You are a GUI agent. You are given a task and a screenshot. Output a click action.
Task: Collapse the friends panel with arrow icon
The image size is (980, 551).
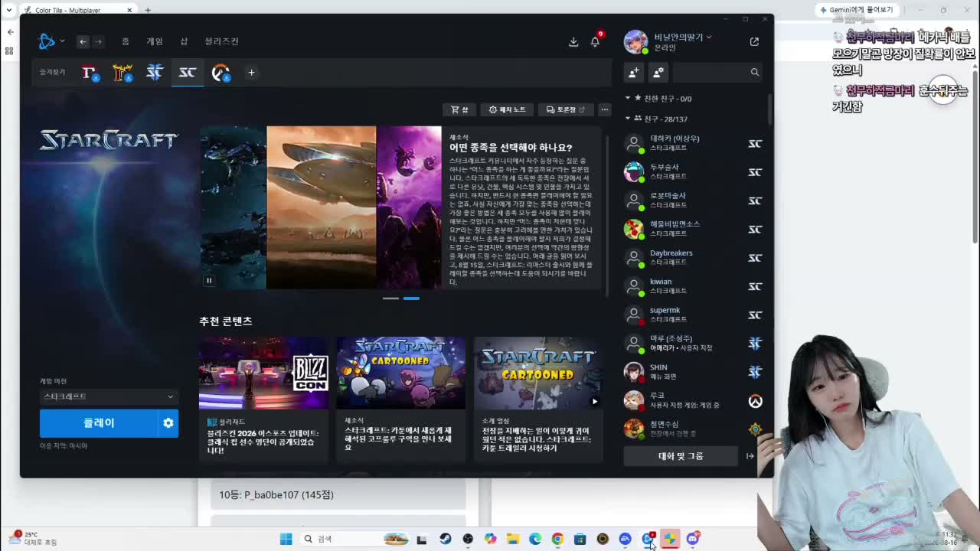pos(750,456)
